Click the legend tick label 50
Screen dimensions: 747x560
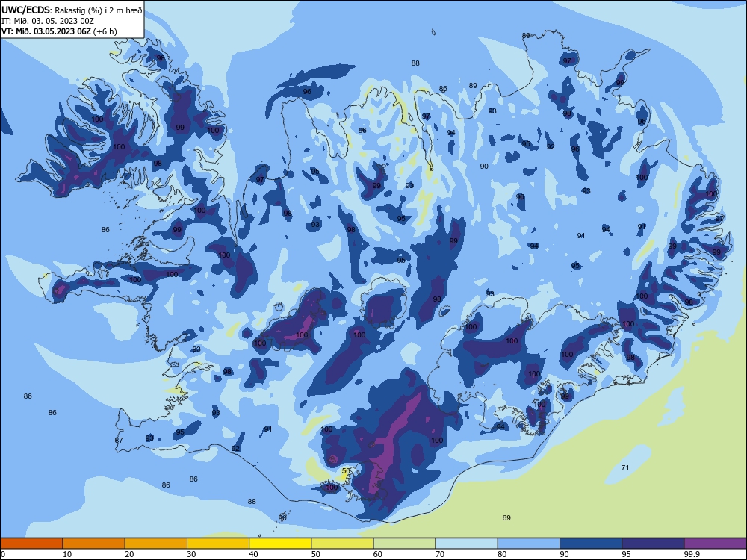[x=316, y=554]
